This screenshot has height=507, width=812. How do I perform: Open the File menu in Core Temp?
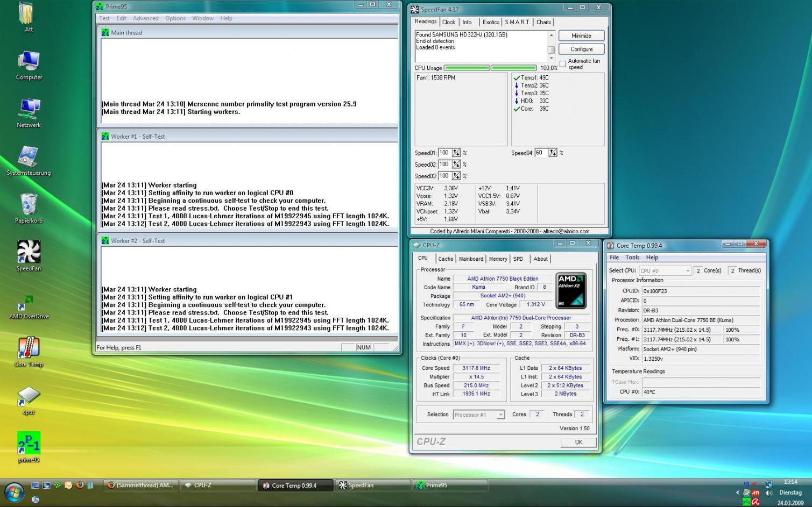(614, 258)
